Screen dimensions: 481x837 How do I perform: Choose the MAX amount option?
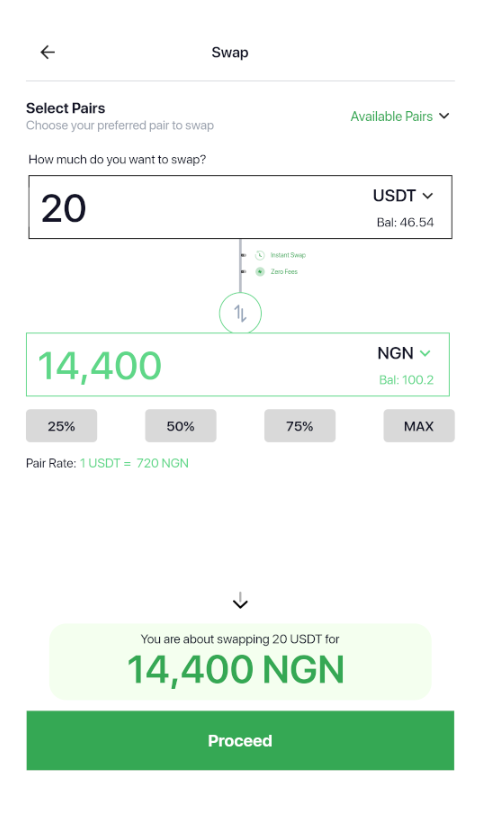tap(419, 426)
